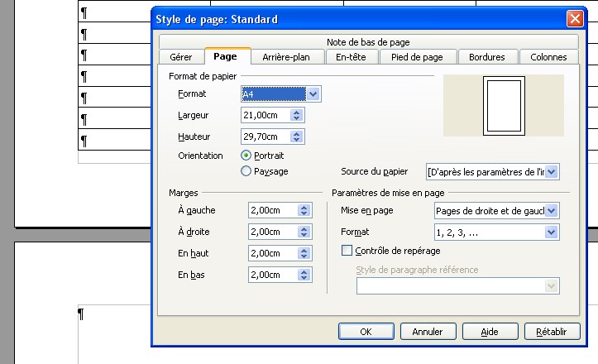Decrease Hauteur with the down spinner arrow
The width and height of the screenshot is (598, 364).
pos(297,140)
